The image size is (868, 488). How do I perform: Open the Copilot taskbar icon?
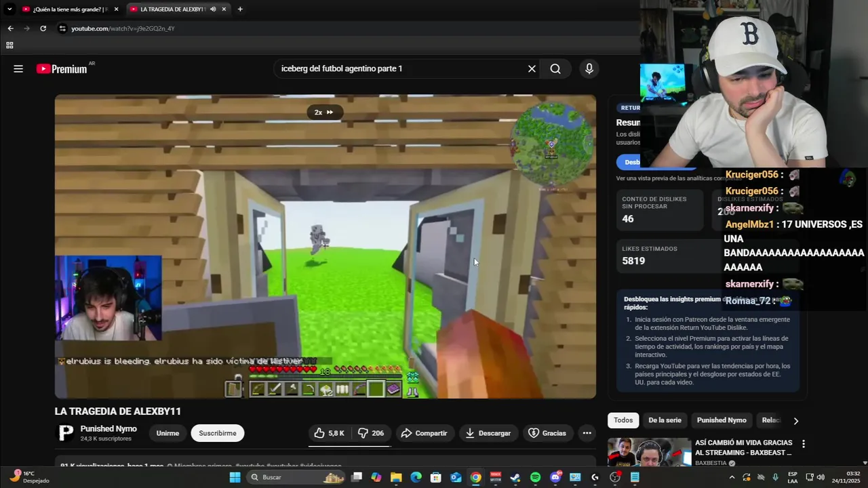tap(376, 477)
